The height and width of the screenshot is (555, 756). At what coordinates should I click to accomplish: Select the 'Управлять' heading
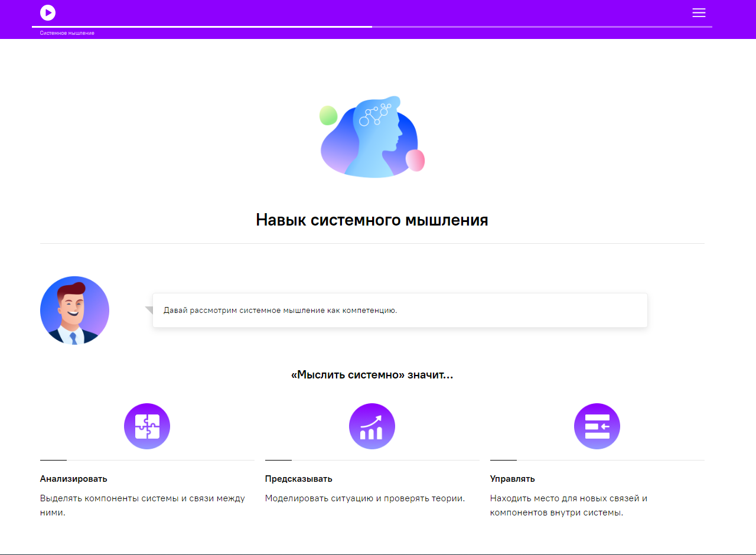513,479
